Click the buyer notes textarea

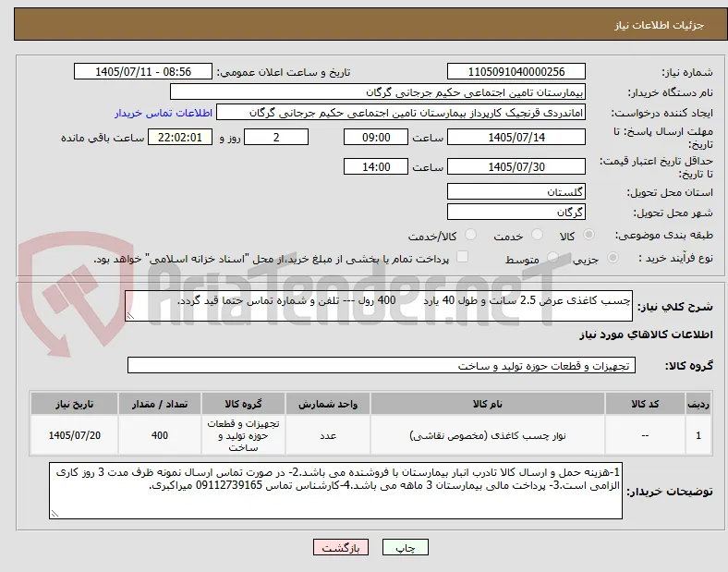pos(335,491)
